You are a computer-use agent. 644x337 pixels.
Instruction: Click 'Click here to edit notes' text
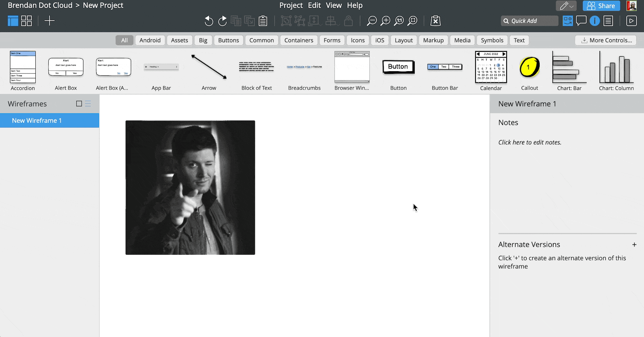(x=530, y=142)
